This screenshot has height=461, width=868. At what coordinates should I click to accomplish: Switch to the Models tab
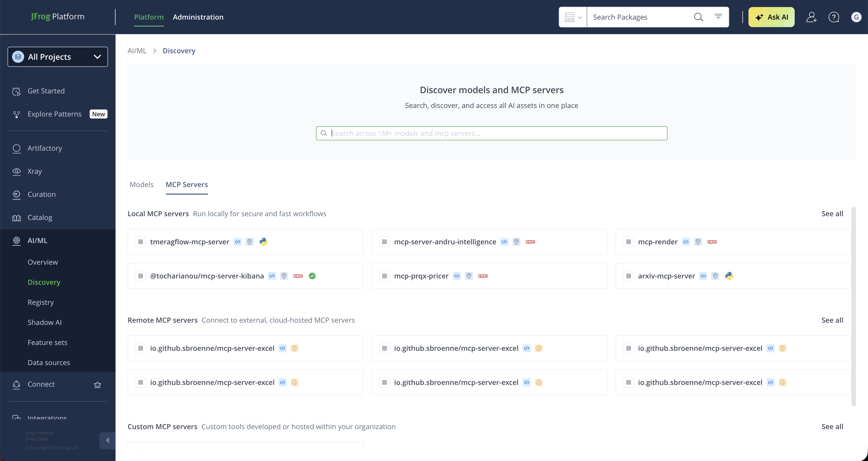pyautogui.click(x=141, y=185)
